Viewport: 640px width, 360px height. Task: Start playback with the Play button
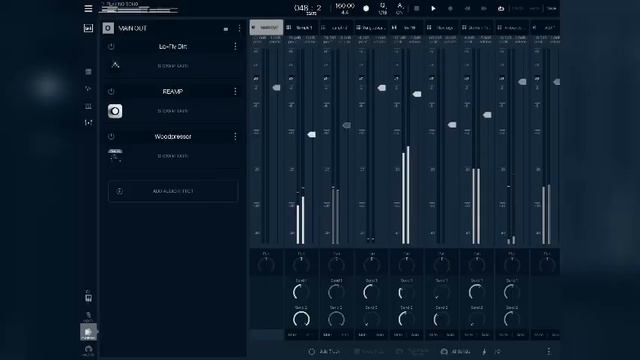coord(433,9)
